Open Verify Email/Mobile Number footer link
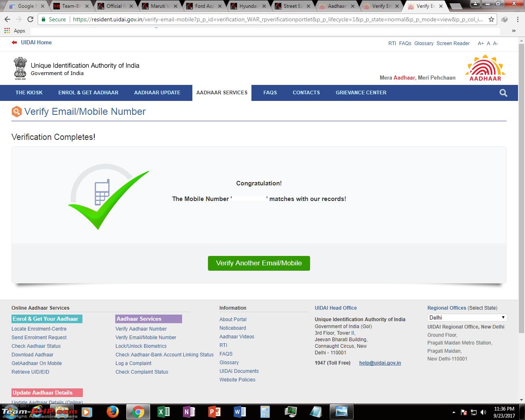 [146, 338]
